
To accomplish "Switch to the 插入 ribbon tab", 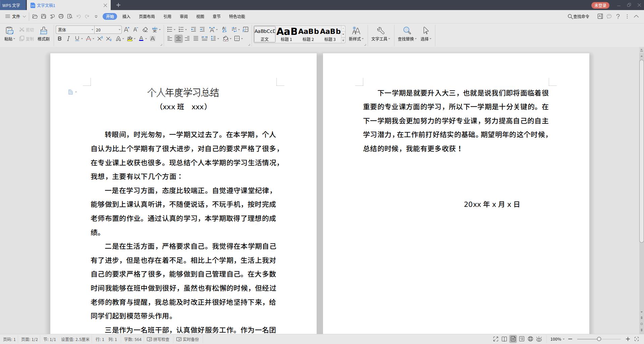I will tap(126, 16).
